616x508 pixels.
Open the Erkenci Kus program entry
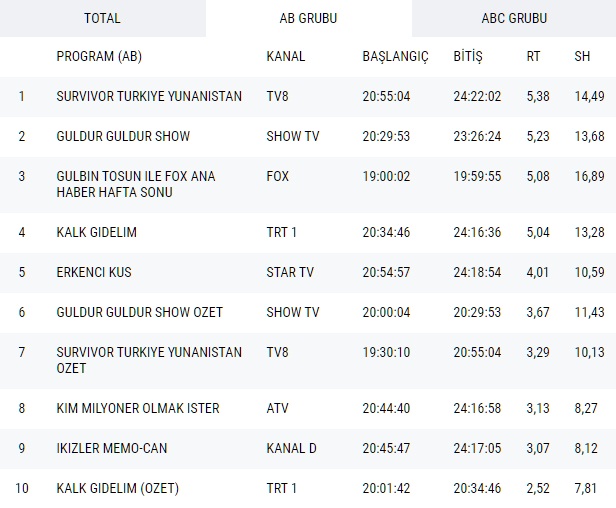coord(94,272)
